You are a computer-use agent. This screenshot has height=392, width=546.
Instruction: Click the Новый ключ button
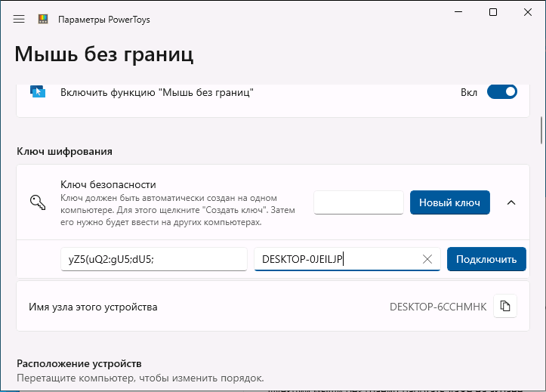pos(450,202)
